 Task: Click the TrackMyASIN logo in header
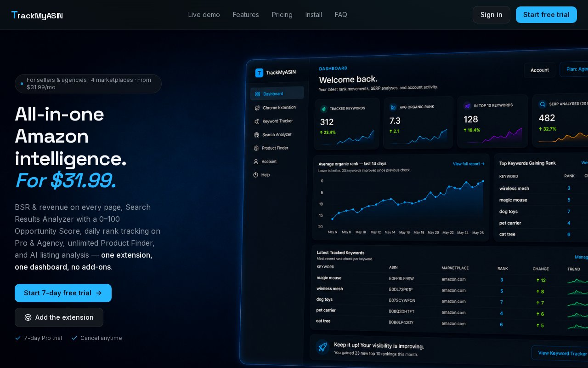(37, 15)
